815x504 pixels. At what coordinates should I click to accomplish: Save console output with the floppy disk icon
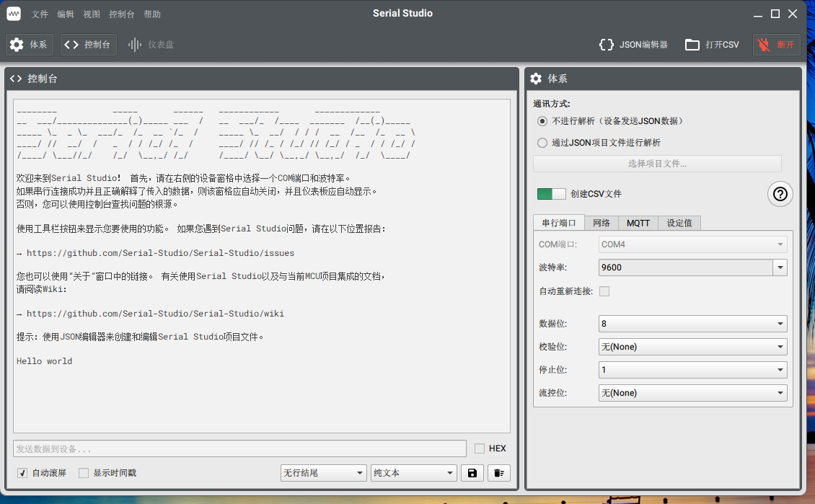pos(472,473)
